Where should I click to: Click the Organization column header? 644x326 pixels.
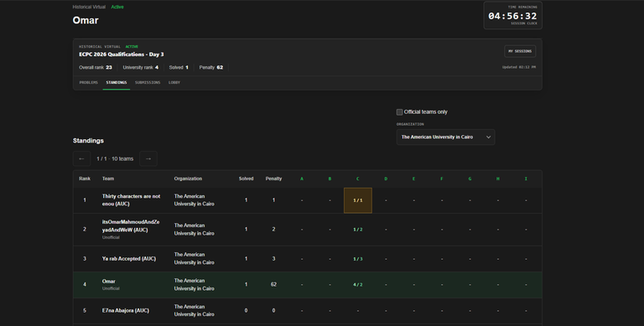point(188,179)
